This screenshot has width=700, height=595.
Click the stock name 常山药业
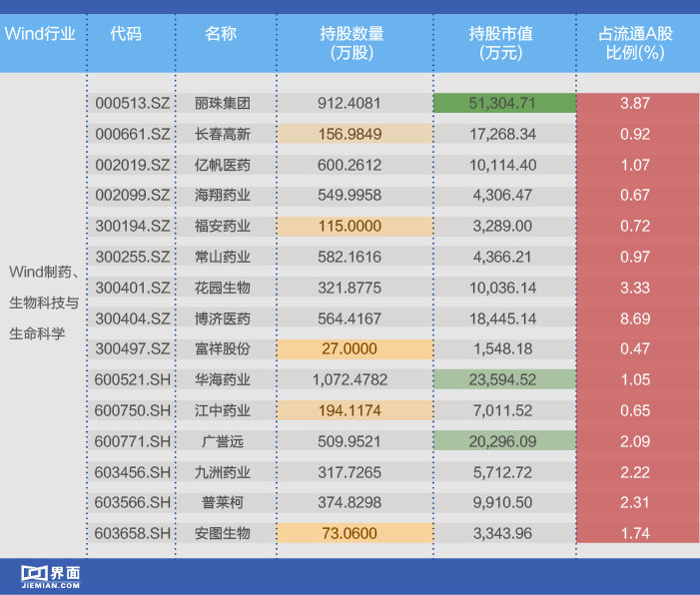coord(223,257)
